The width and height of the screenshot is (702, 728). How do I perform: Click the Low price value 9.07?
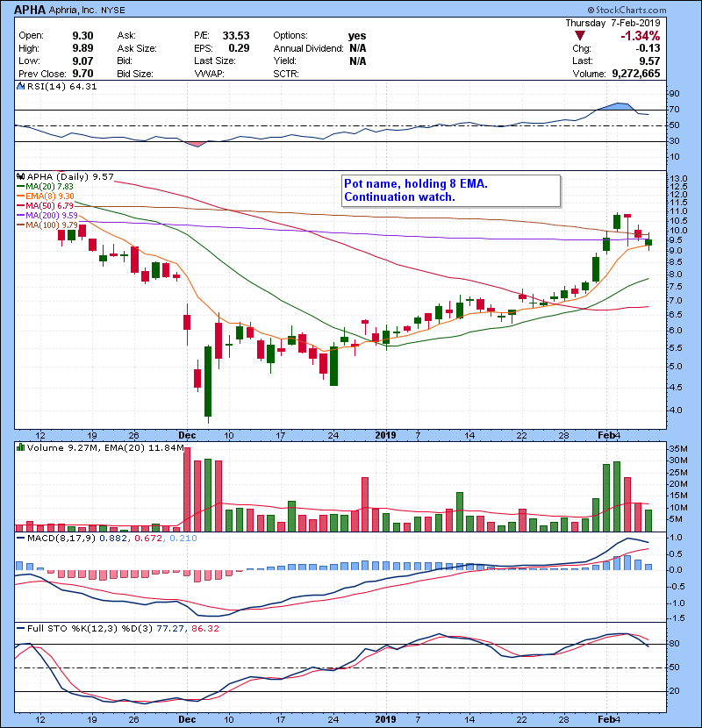82,61
